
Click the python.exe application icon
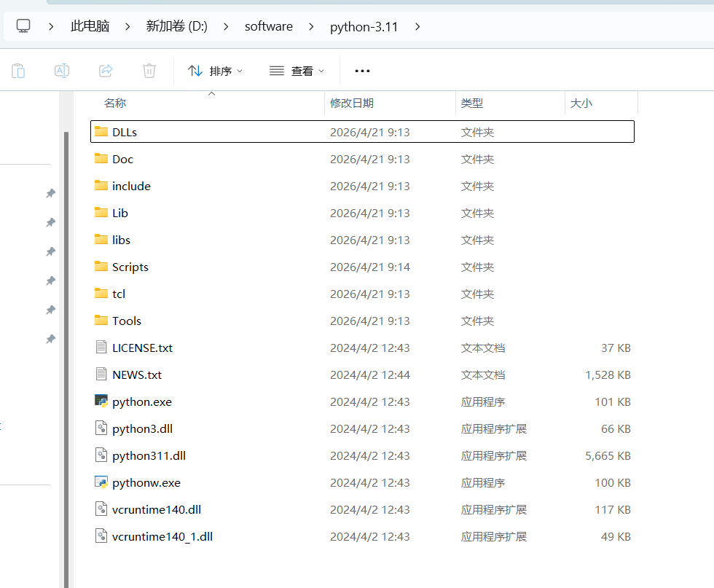pyautogui.click(x=101, y=401)
